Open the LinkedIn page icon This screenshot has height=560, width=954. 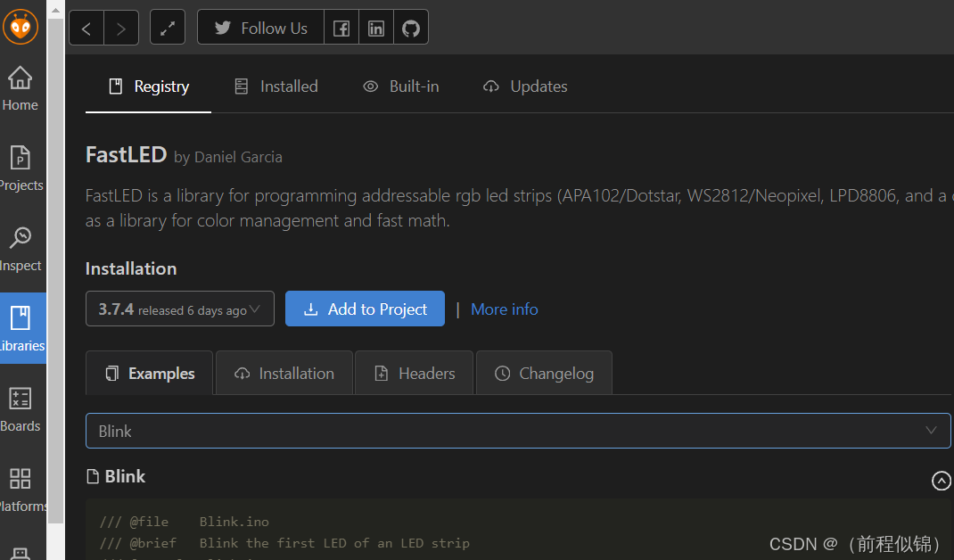pyautogui.click(x=376, y=28)
